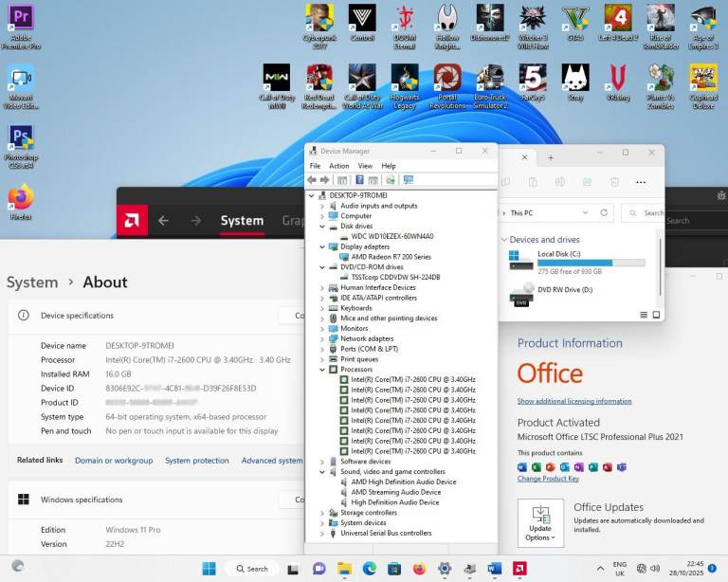Click the Word icon in the taskbar

pyautogui.click(x=494, y=569)
